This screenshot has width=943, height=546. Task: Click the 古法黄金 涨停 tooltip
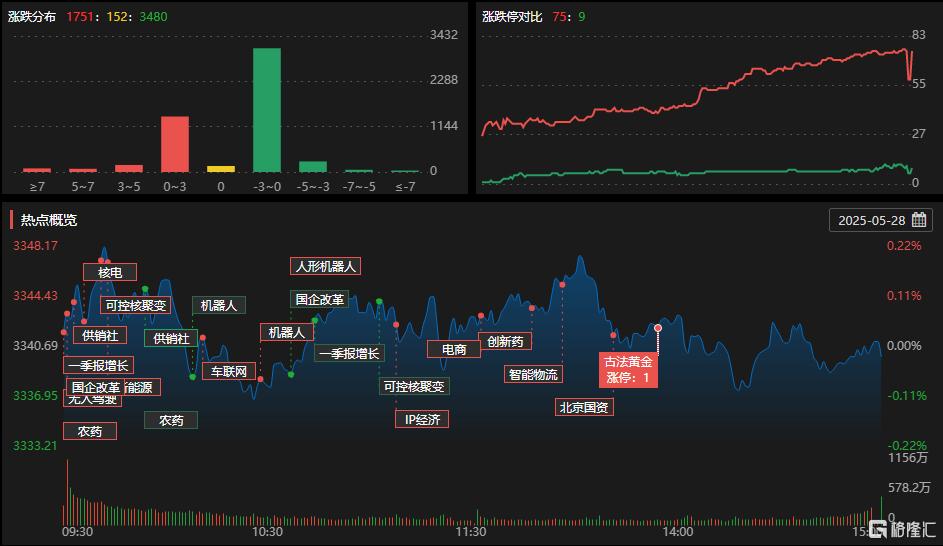628,369
